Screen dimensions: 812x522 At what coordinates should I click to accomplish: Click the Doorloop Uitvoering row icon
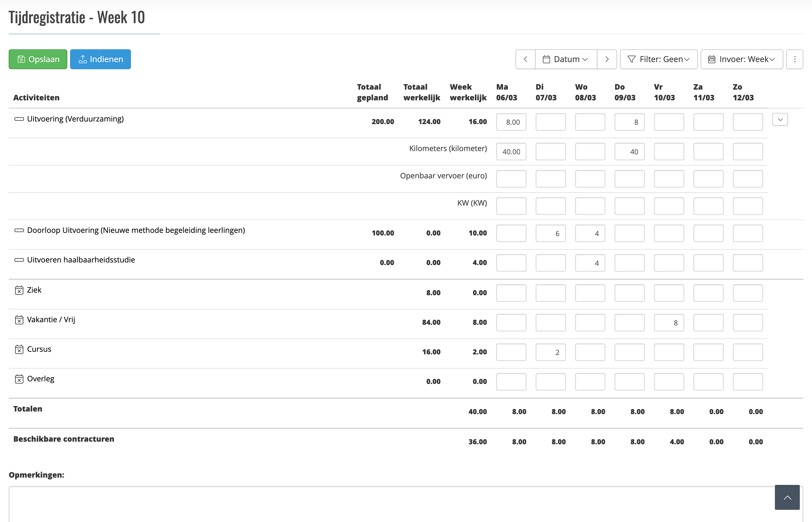coord(19,230)
